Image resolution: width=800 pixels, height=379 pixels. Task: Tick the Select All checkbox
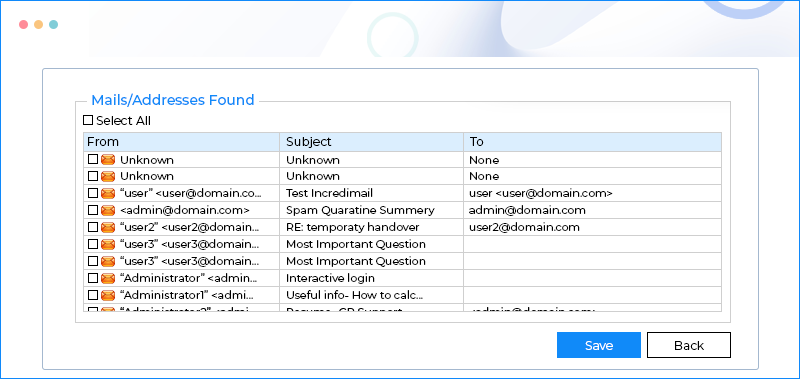pos(88,120)
